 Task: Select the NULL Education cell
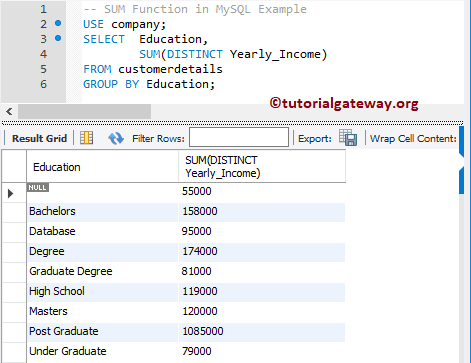pyautogui.click(x=102, y=192)
